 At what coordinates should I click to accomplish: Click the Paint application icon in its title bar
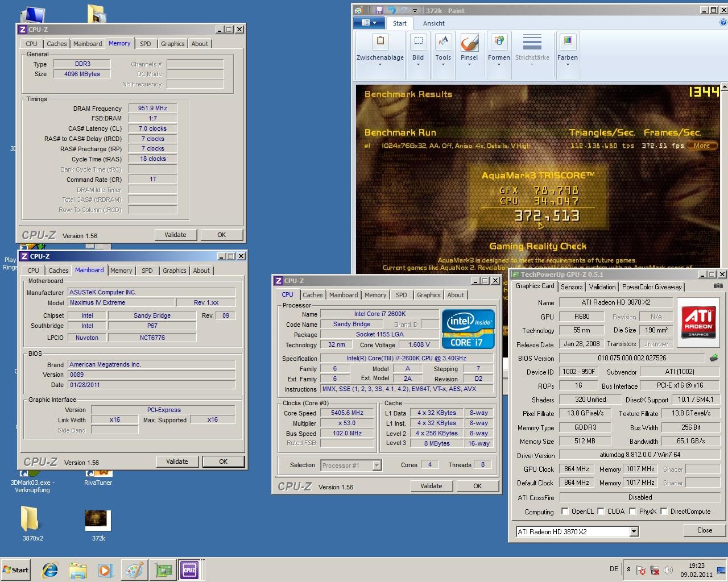coord(358,10)
